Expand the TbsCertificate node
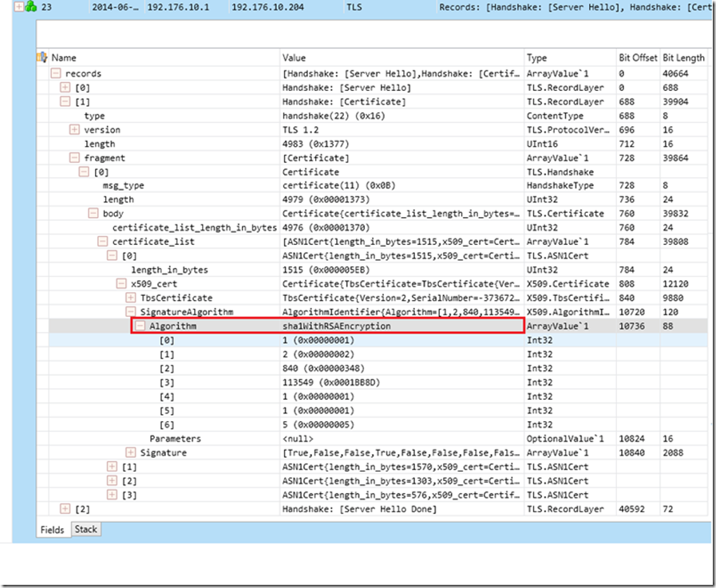Screen dimensions: 716x588 [x=131, y=298]
